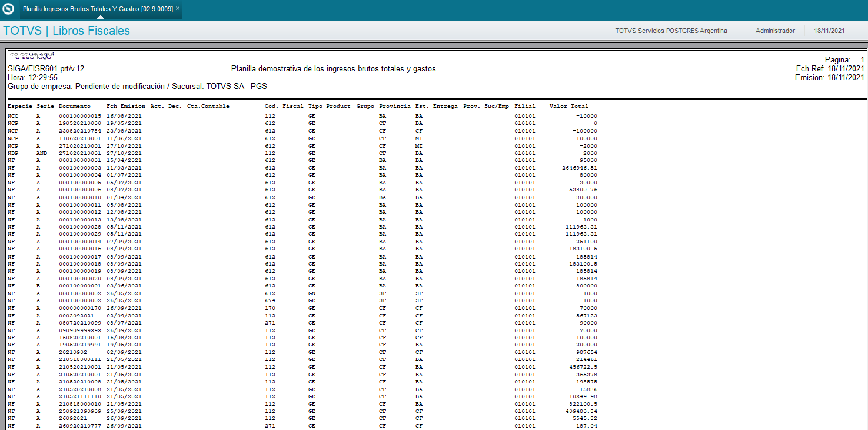Click the Cta.Contable column header
The width and height of the screenshot is (868, 430).
point(208,107)
